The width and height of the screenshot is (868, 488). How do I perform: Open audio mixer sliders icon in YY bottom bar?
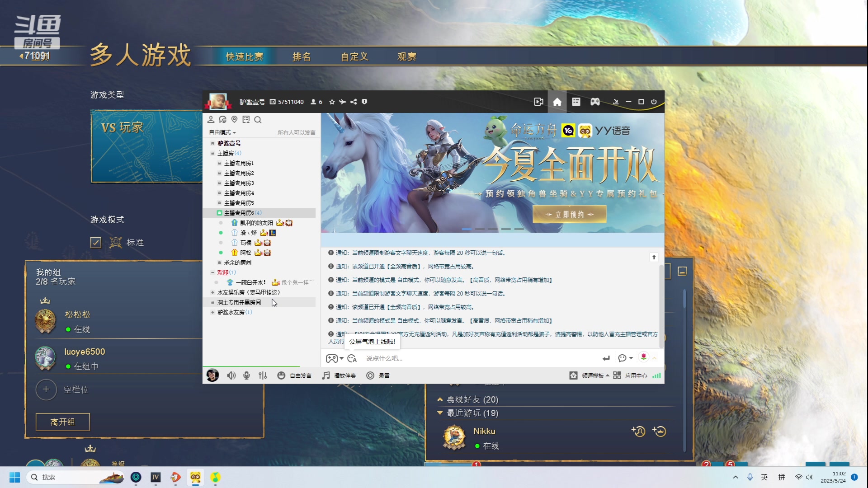point(263,375)
